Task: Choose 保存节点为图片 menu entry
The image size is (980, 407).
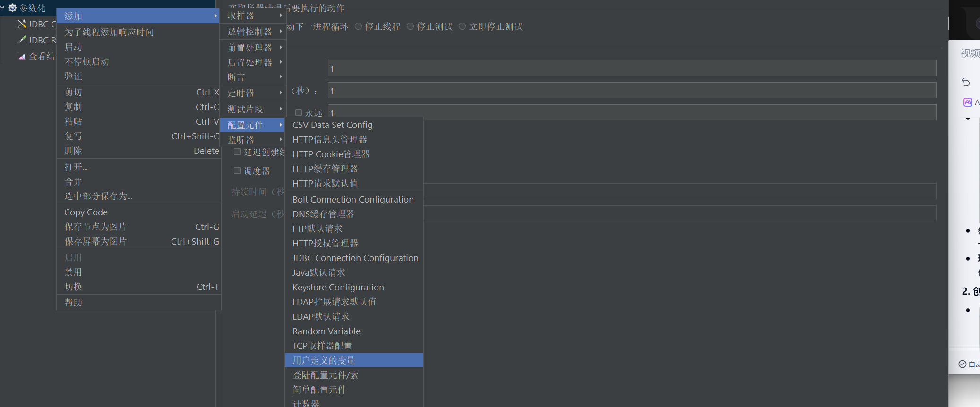Action: 138,227
